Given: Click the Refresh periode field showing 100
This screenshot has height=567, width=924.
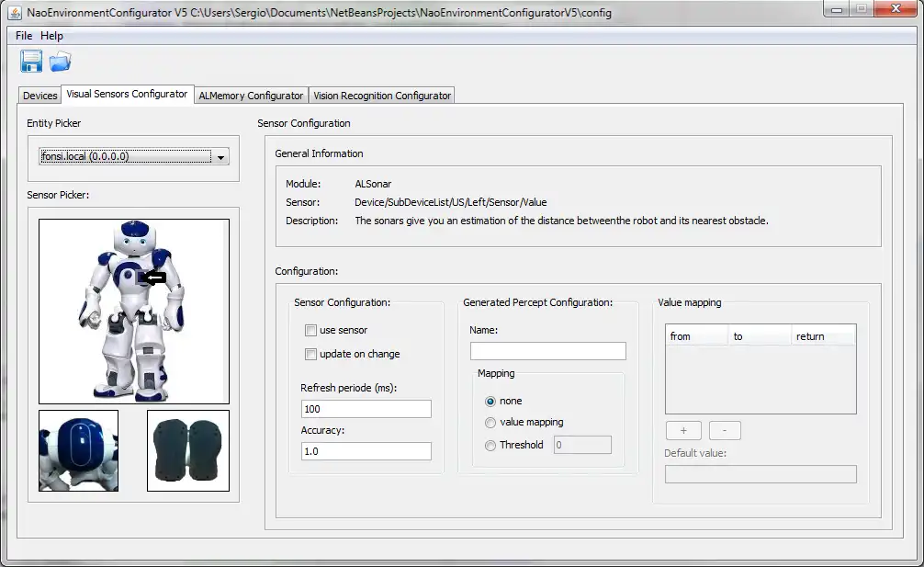Looking at the screenshot, I should (x=366, y=409).
